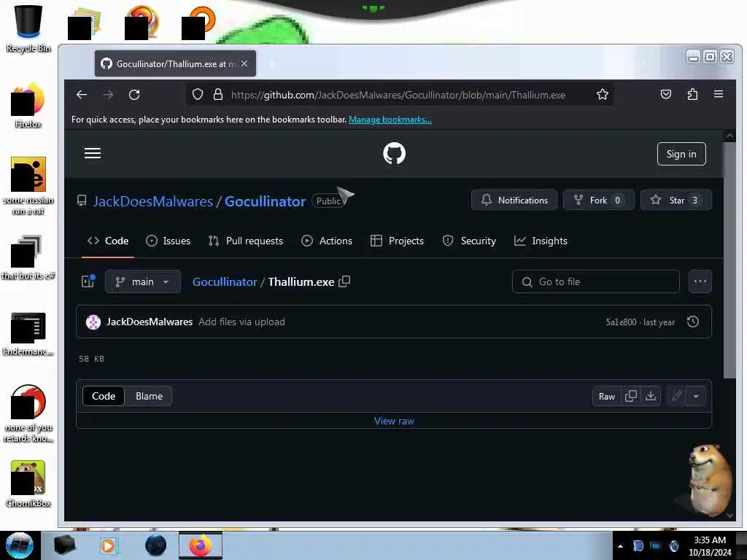Open the media player taskbar icon
Viewport: 747px width, 560px height.
pyautogui.click(x=109, y=545)
